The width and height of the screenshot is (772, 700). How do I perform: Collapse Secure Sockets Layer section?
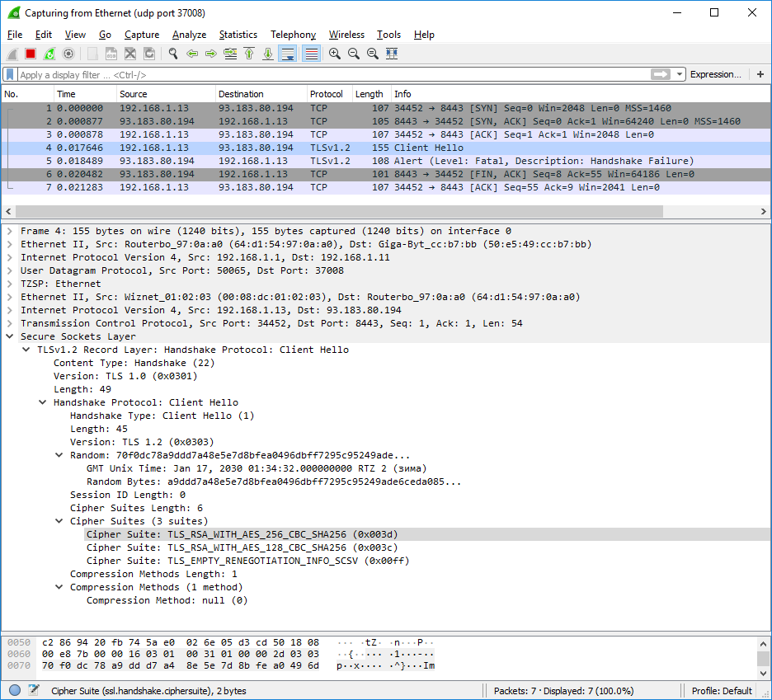tap(9, 336)
